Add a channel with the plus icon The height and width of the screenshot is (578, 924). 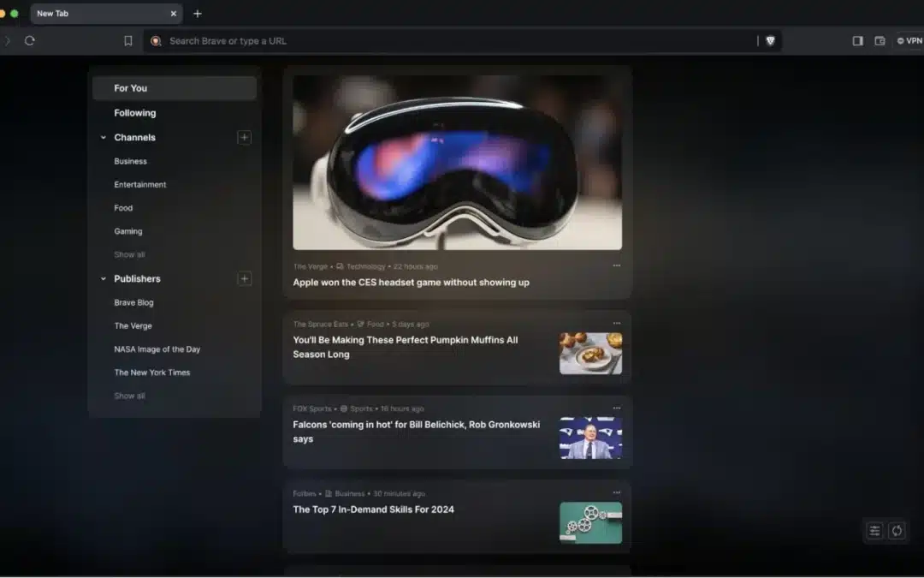pos(244,137)
